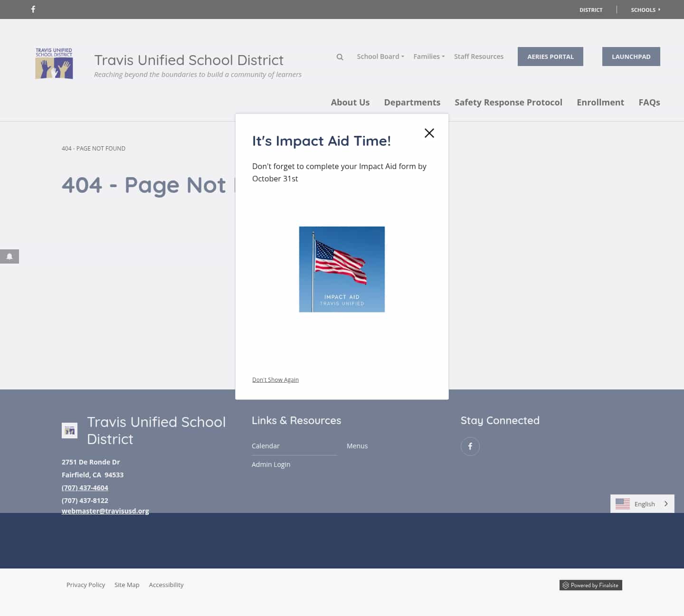Select Don't Show Again in the popup
The image size is (684, 616).
click(275, 379)
